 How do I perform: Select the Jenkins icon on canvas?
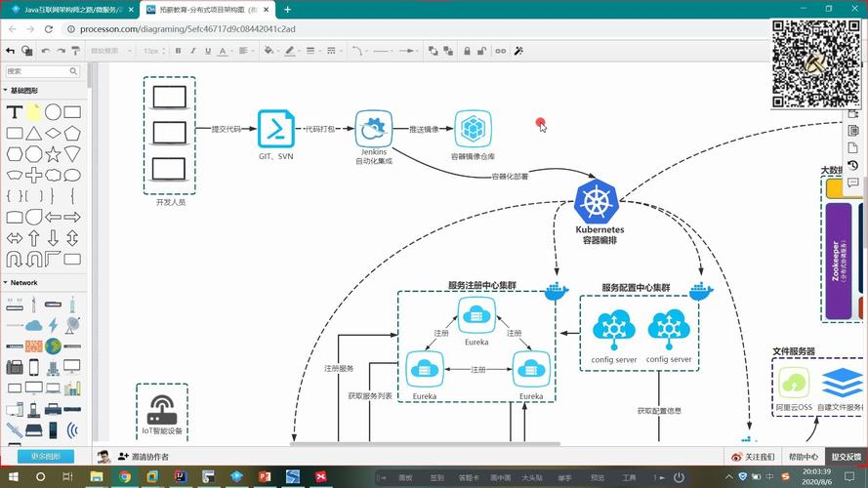374,129
